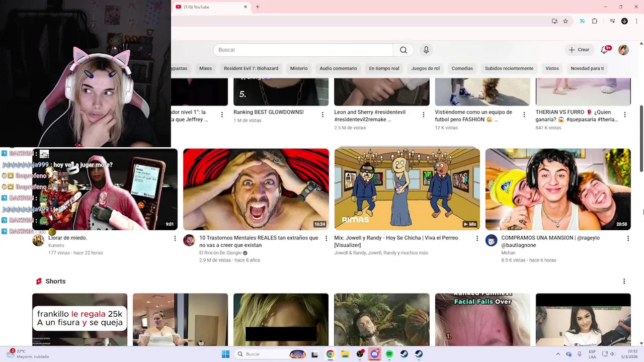Open options for 10 Trastornos Mentales video
The height and width of the screenshot is (362, 644).
point(326,238)
